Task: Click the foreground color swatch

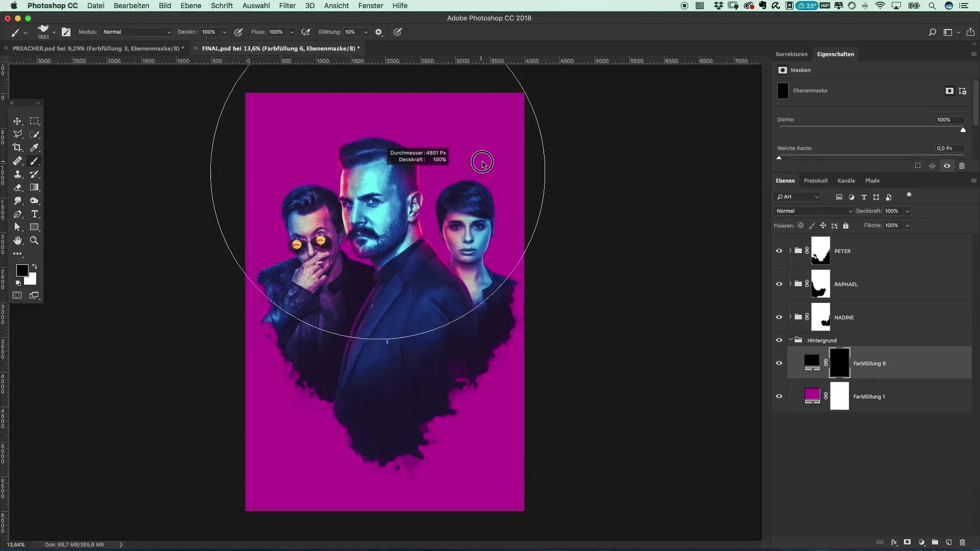Action: [x=21, y=270]
